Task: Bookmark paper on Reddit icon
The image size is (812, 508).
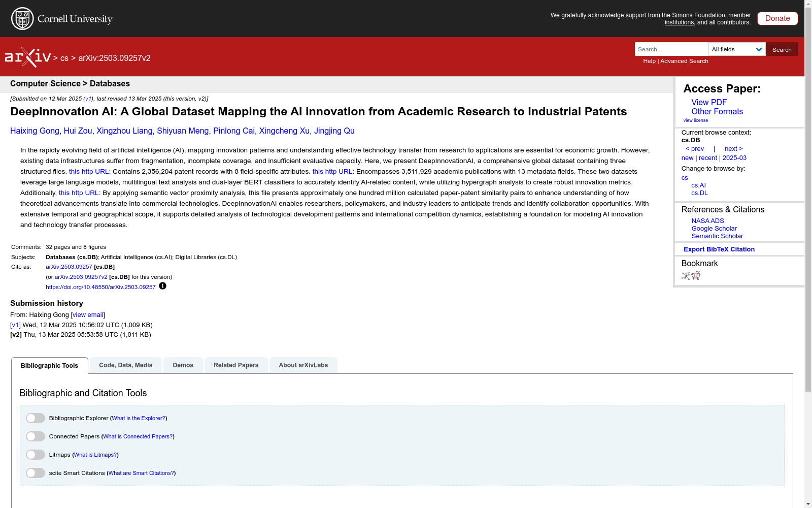Action: pyautogui.click(x=696, y=275)
